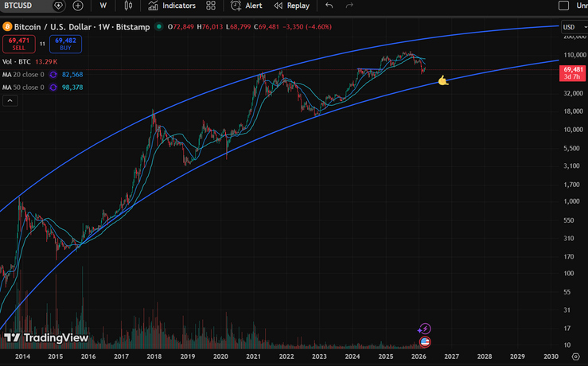Toggle MA 20 indicator purple icon
The width and height of the screenshot is (588, 366).
tap(53, 74)
